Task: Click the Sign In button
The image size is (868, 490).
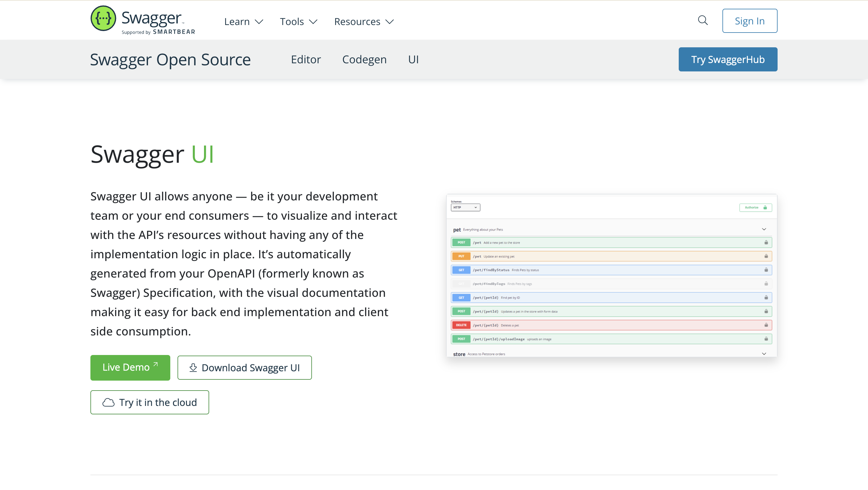Action: click(x=749, y=20)
